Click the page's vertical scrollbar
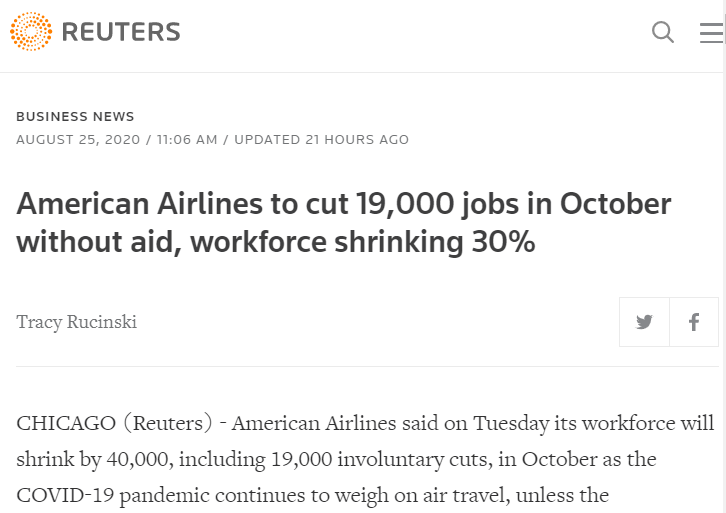This screenshot has width=726, height=513. click(x=724, y=256)
